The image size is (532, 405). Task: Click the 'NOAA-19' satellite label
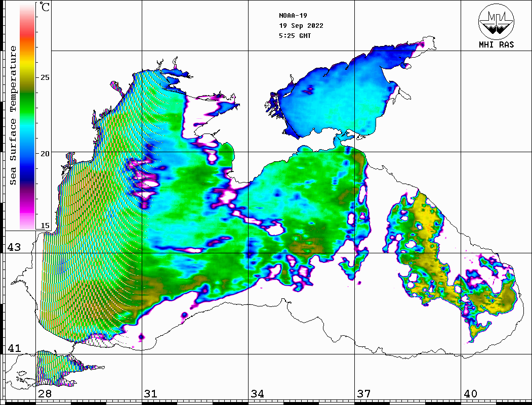click(293, 16)
